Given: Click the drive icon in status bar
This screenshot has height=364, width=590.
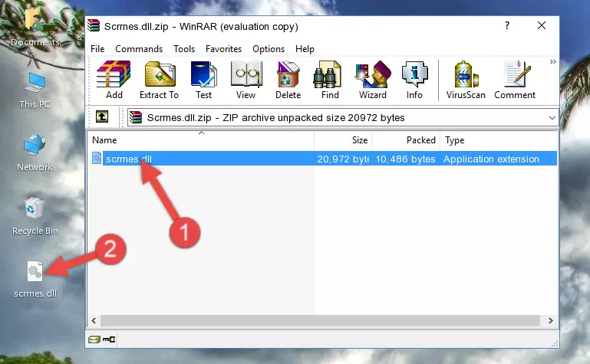Looking at the screenshot, I should tap(94, 339).
